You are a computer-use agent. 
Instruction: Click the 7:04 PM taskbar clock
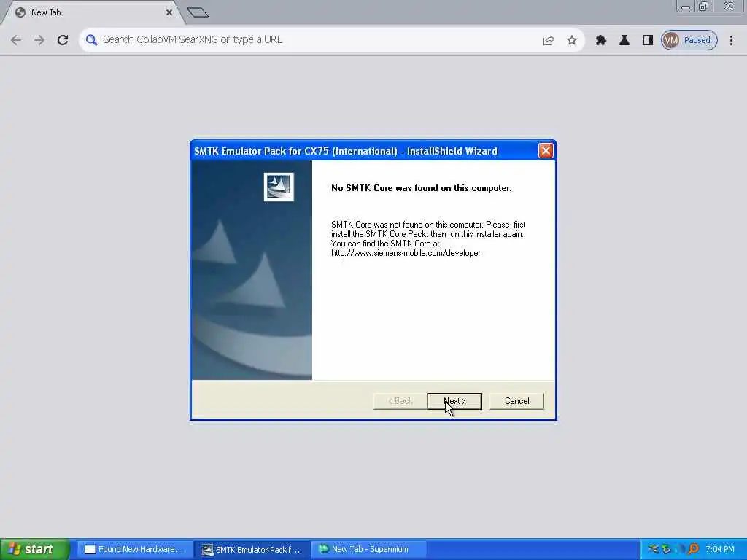(x=720, y=550)
